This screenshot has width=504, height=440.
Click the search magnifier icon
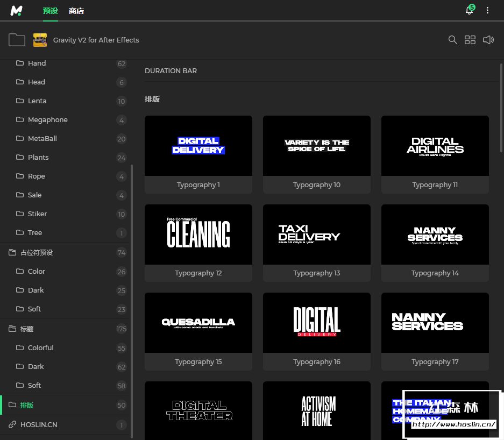click(x=453, y=40)
